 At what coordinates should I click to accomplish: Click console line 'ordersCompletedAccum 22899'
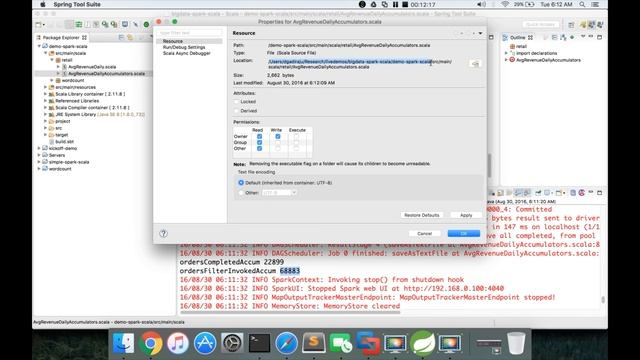pyautogui.click(x=231, y=262)
